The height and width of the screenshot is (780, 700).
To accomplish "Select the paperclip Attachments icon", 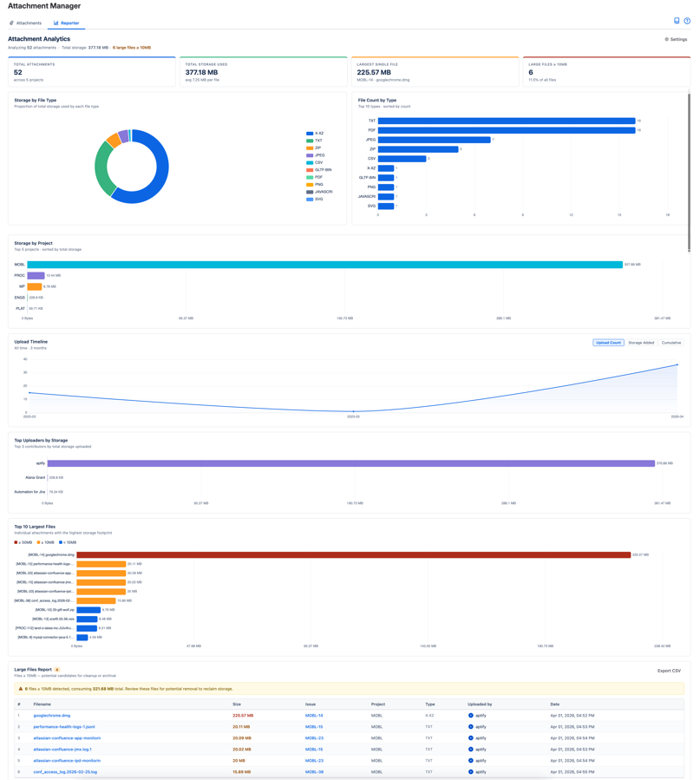I will click(x=11, y=23).
